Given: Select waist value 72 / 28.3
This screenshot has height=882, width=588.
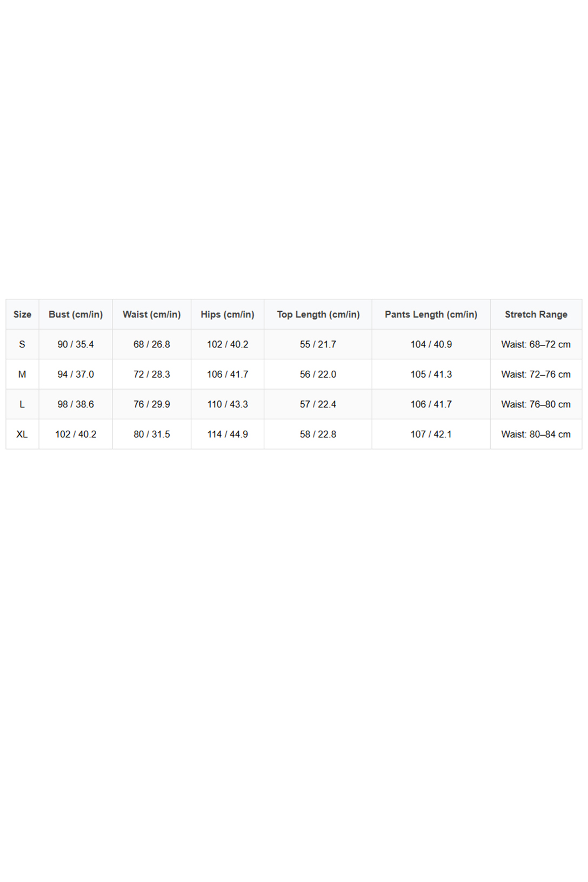Looking at the screenshot, I should coord(152,375).
